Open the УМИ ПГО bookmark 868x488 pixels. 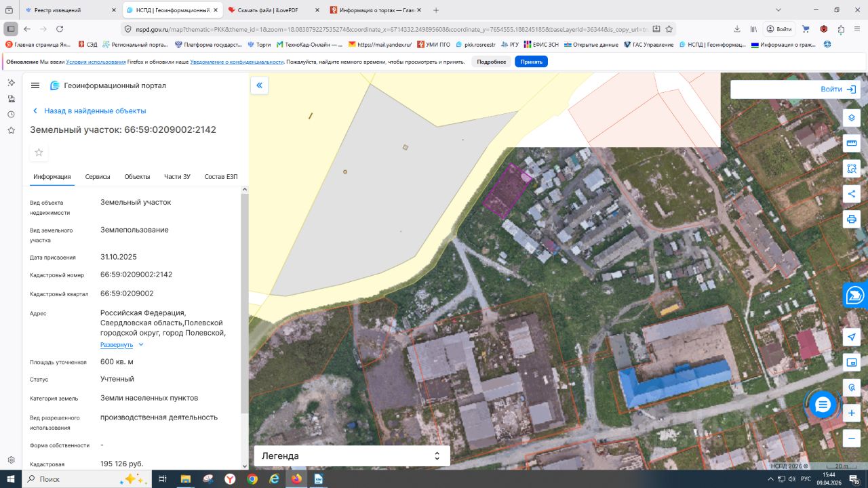[433, 45]
